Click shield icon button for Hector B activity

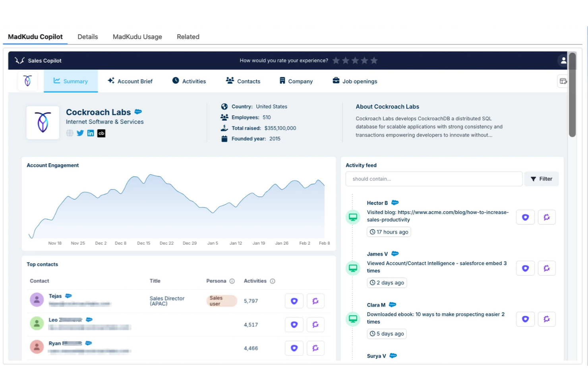coord(525,217)
